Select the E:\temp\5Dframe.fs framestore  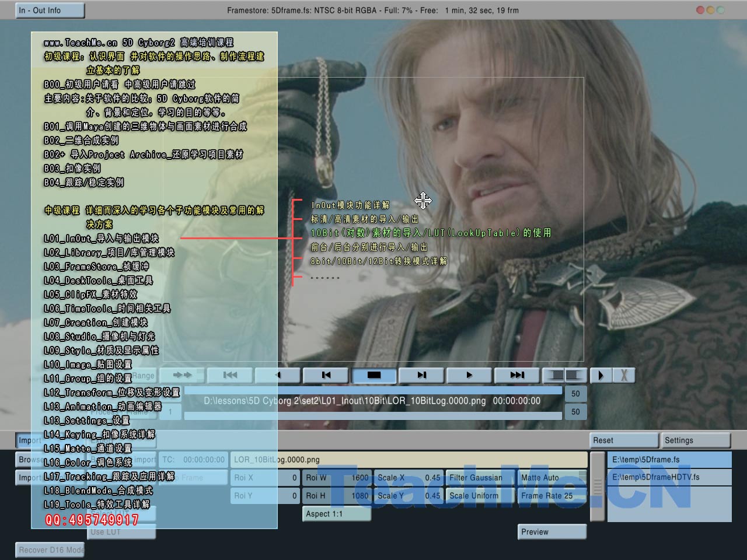click(x=669, y=460)
